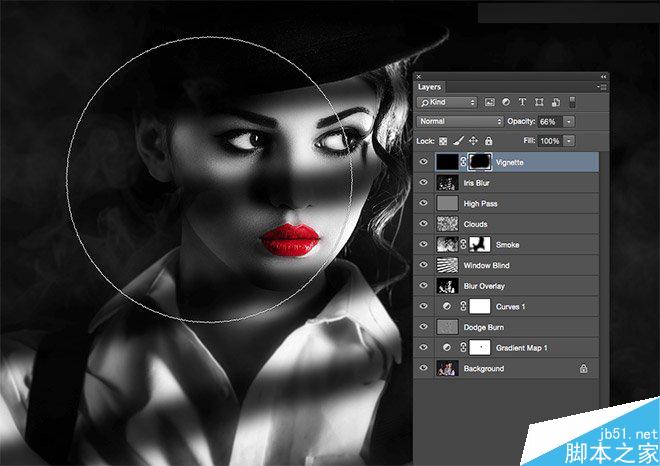Screen dimensions: 660x466
Task: Toggle visibility of Smoke layer
Action: pos(423,244)
